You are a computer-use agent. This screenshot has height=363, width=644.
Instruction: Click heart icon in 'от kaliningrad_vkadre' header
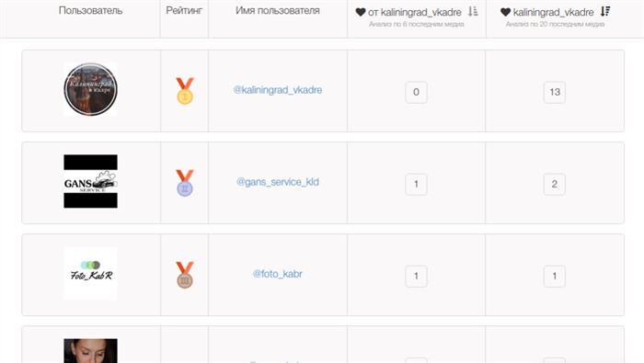coord(361,12)
